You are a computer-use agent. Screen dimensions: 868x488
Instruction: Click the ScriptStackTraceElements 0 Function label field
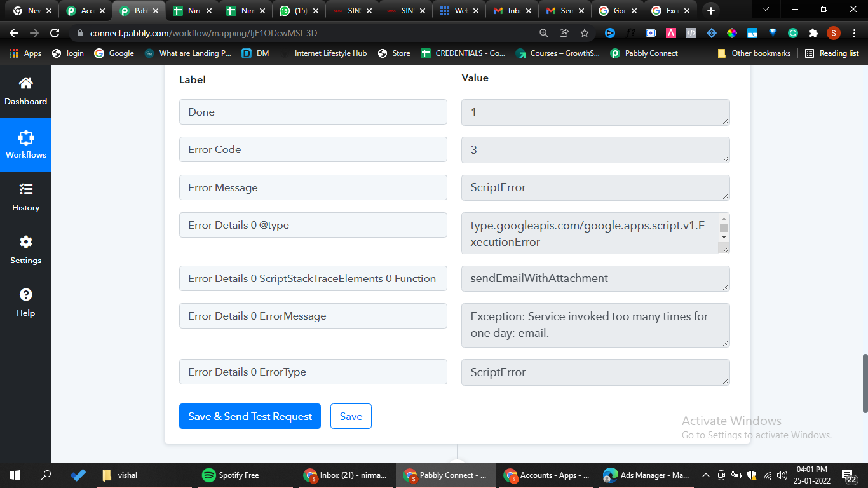(x=313, y=278)
